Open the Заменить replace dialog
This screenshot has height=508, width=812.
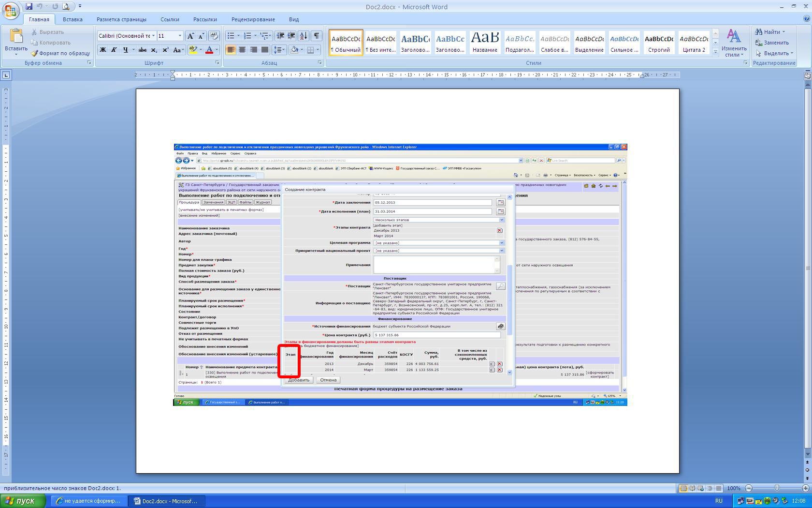(x=772, y=43)
